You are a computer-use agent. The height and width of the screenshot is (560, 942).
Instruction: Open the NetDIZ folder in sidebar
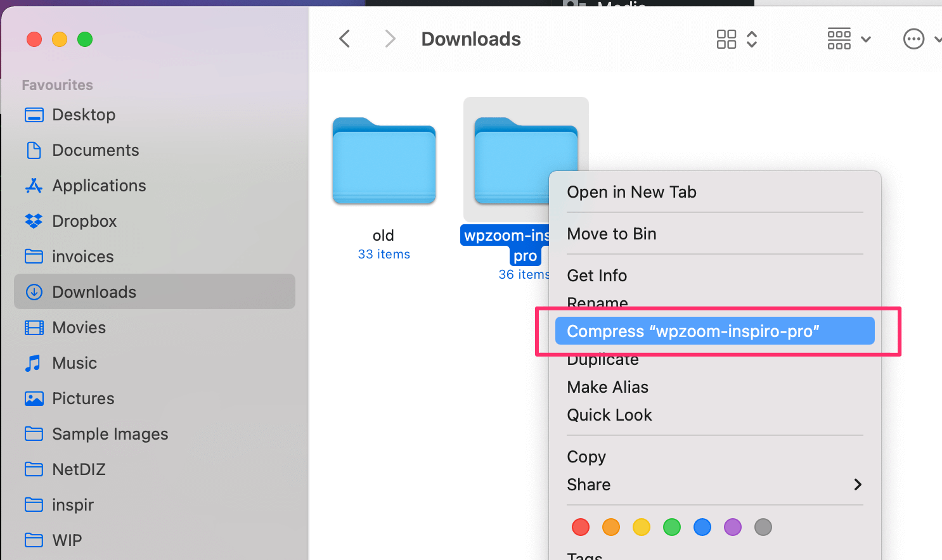(79, 469)
